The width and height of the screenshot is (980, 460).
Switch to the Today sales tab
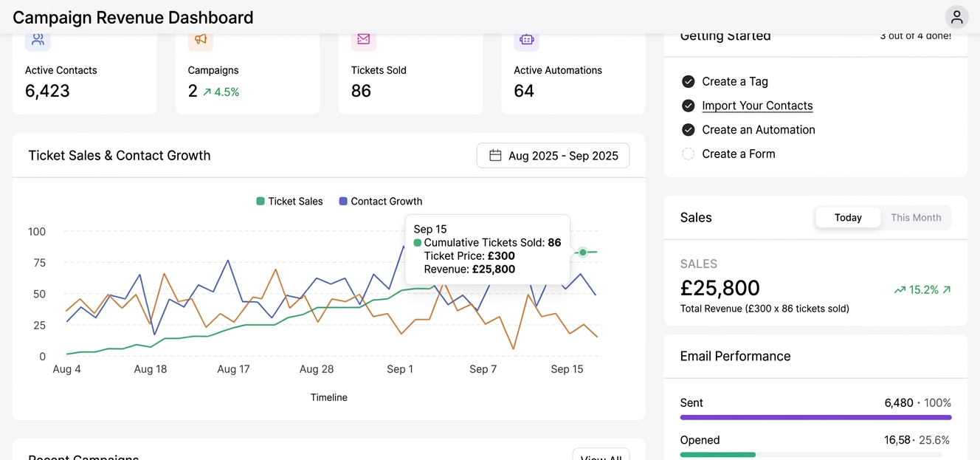(848, 218)
